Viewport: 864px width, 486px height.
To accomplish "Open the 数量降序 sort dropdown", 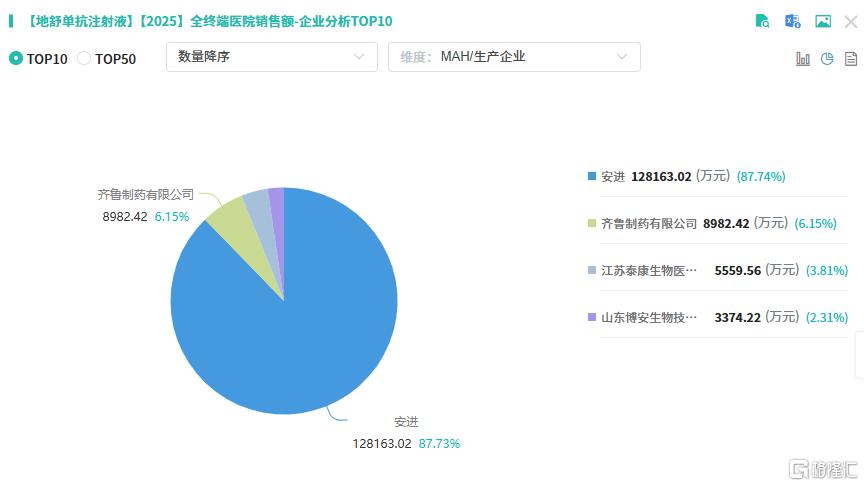I will tap(270, 57).
